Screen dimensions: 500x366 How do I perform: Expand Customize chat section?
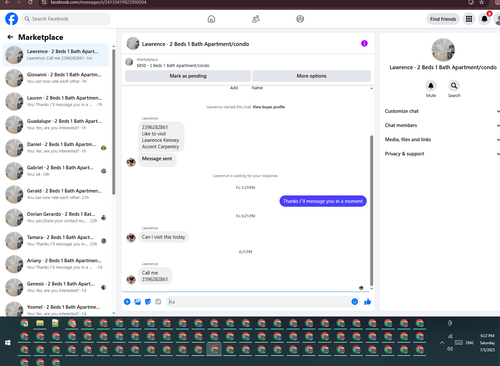[442, 111]
